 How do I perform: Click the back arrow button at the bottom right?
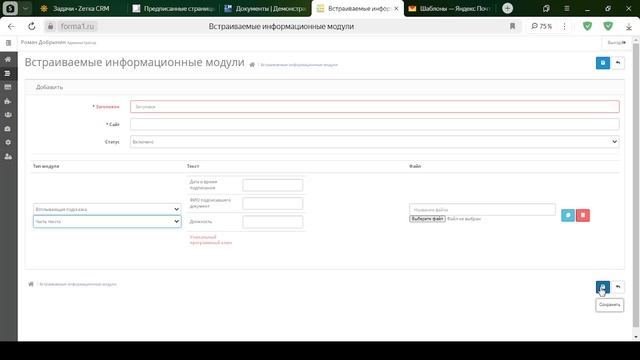[x=618, y=287]
